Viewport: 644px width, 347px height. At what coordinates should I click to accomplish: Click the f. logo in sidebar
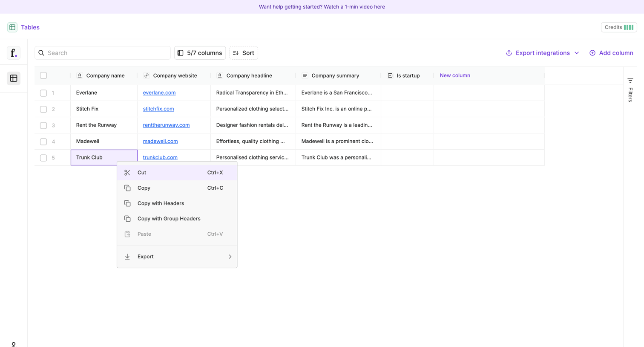point(14,53)
